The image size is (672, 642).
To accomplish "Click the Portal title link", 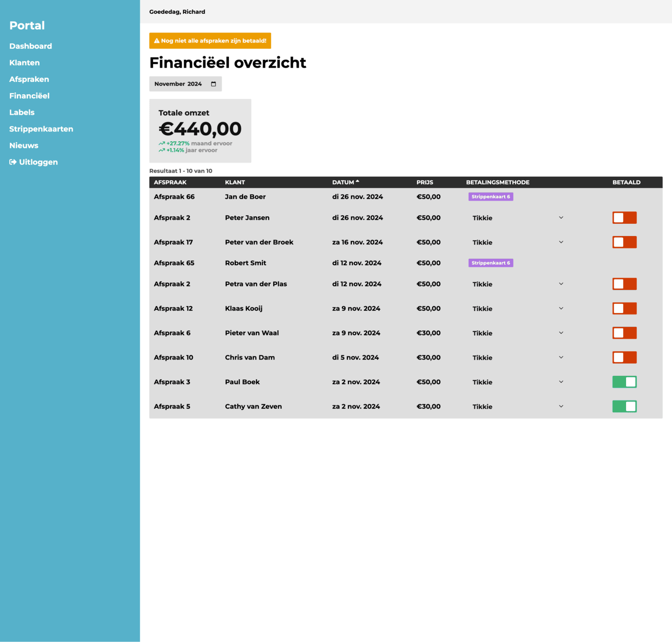I will click(x=27, y=26).
